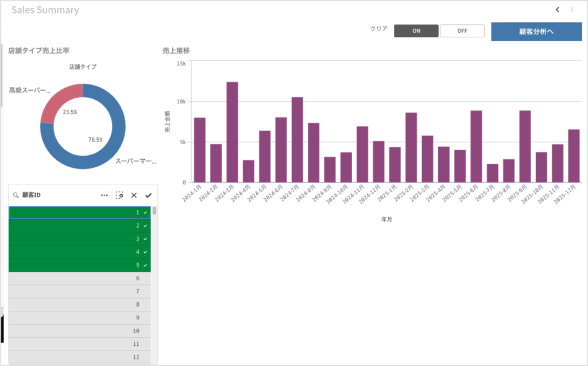Go to next sheet with right arrow
The image size is (588, 366).
pos(571,10)
